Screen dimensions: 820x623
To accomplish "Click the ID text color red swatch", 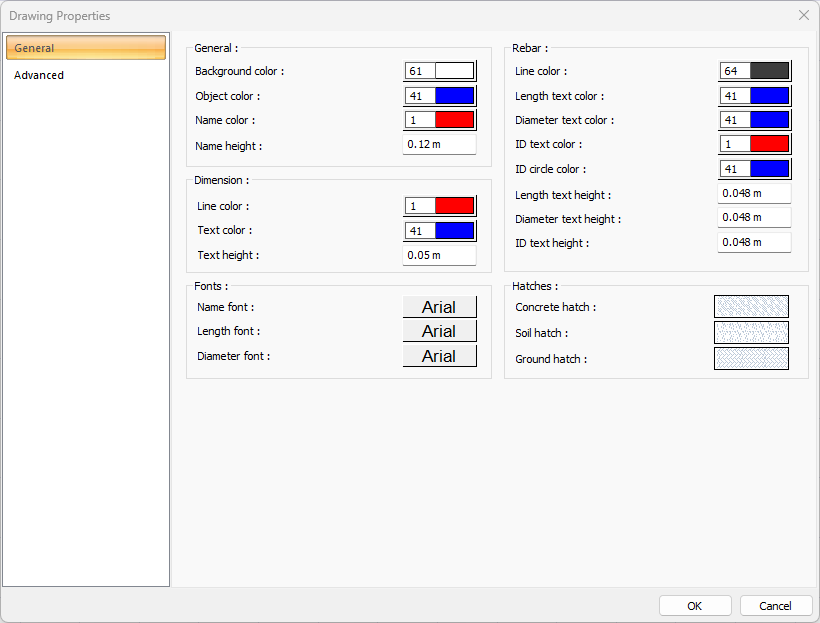I will click(x=769, y=144).
